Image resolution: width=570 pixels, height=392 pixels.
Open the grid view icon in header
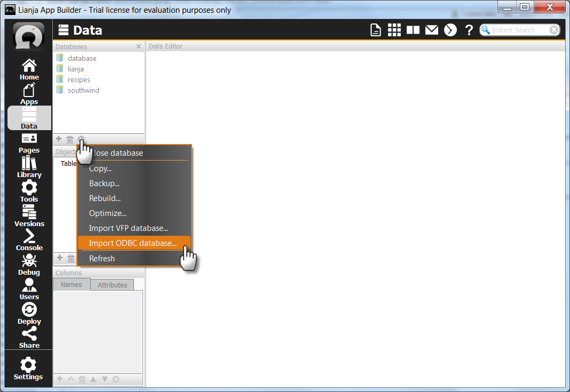[394, 30]
